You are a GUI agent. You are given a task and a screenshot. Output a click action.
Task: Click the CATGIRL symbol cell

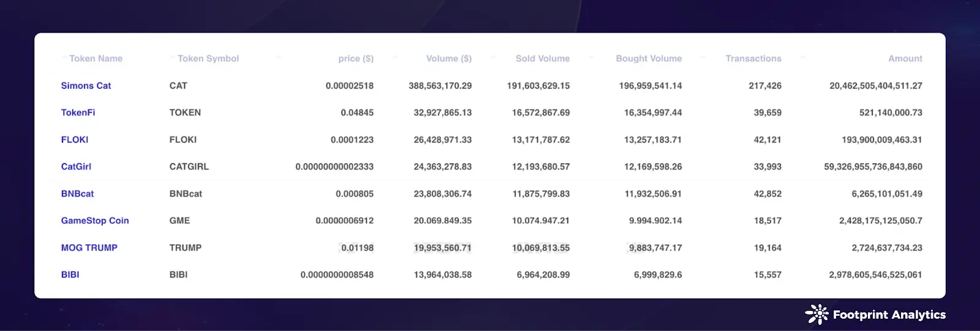pos(189,166)
